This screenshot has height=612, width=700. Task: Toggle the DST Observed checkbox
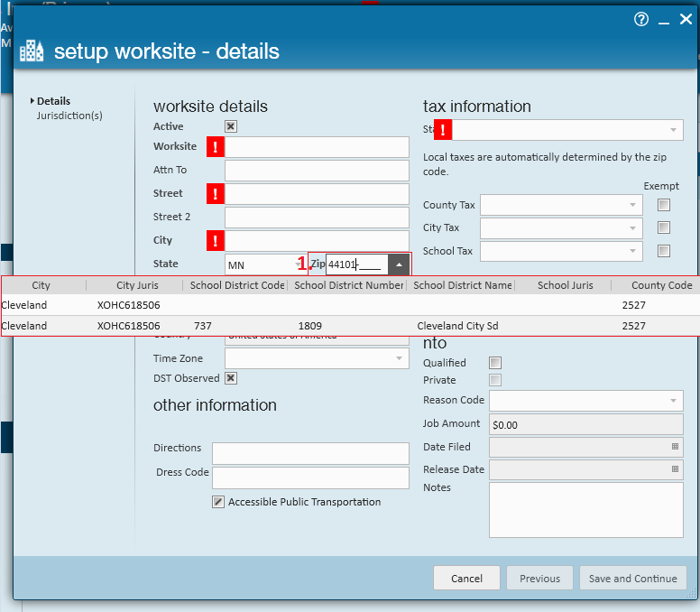point(231,378)
